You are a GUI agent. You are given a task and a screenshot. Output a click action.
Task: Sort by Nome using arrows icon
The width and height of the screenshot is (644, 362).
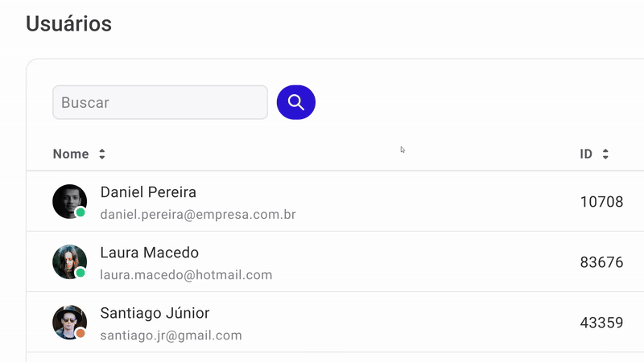click(x=102, y=154)
